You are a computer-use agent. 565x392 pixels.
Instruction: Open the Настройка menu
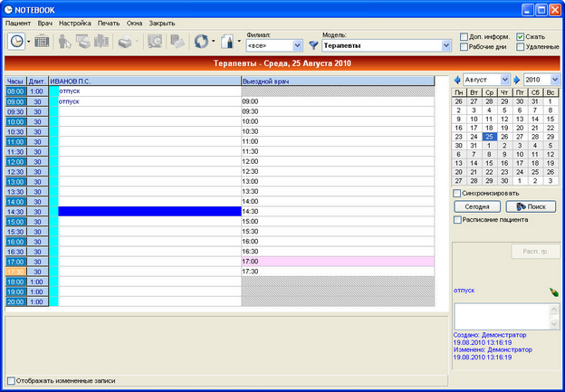point(75,24)
